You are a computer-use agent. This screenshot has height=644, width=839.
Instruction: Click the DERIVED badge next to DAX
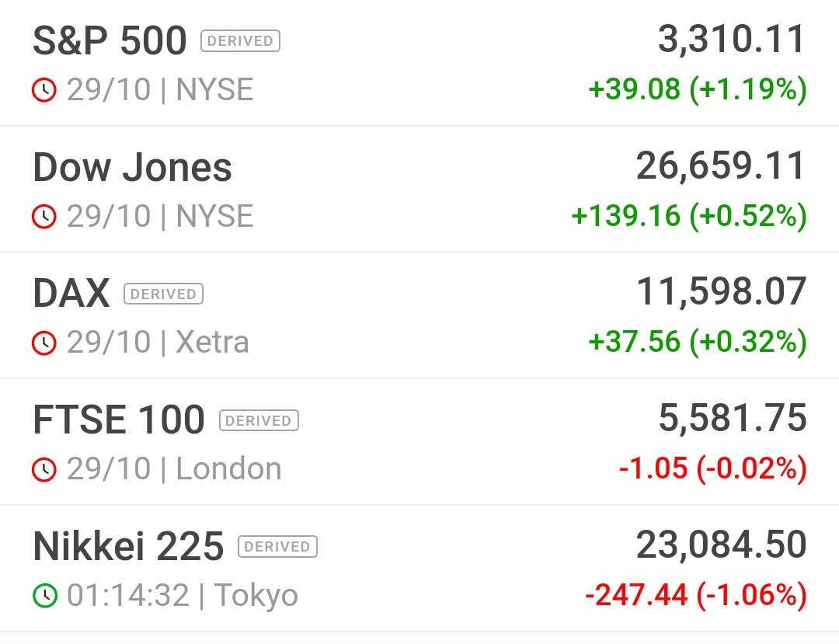click(x=163, y=294)
